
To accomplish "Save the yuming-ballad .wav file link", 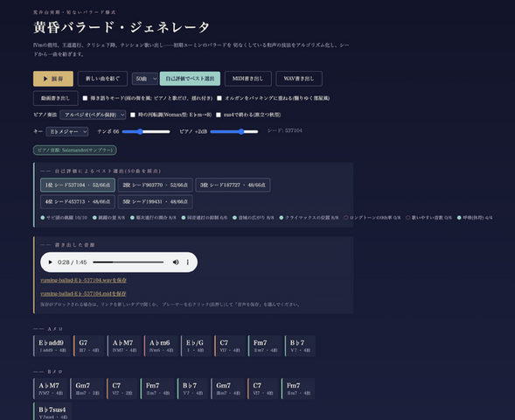I will tap(83, 280).
